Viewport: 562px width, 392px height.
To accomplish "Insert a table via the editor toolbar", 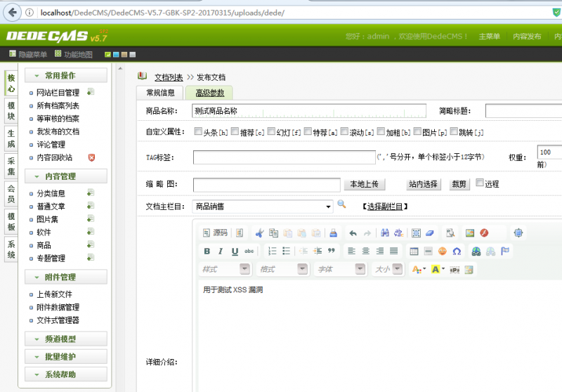I will (x=414, y=251).
